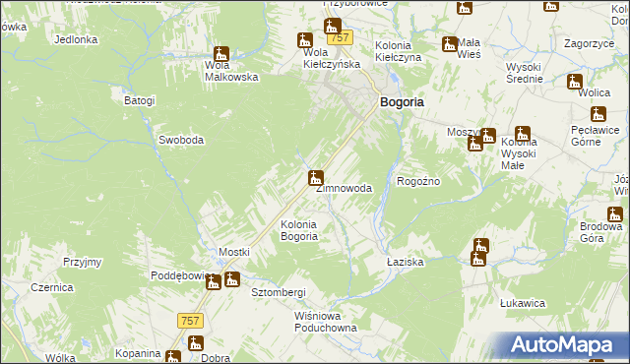Click the Kolonia Kiełczyna label

tap(398, 51)
